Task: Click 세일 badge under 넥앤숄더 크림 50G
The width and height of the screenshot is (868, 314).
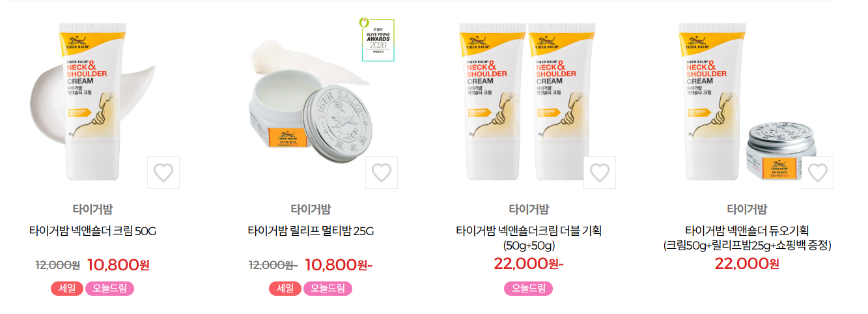Action: [67, 289]
